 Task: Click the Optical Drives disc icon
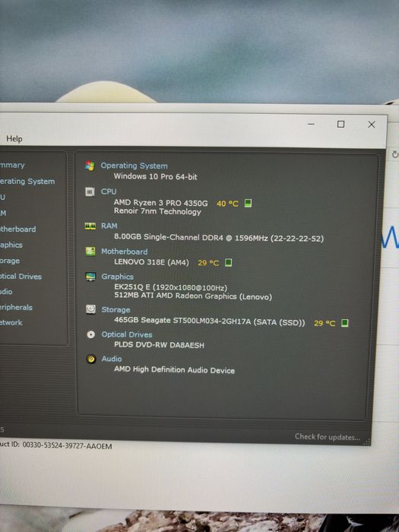point(91,334)
